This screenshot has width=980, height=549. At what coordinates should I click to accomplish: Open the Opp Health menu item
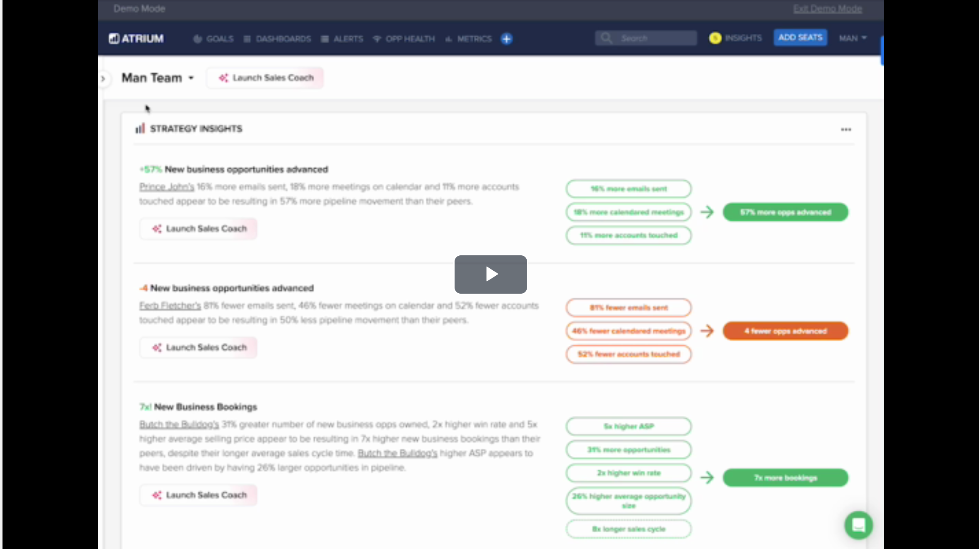[x=404, y=39]
